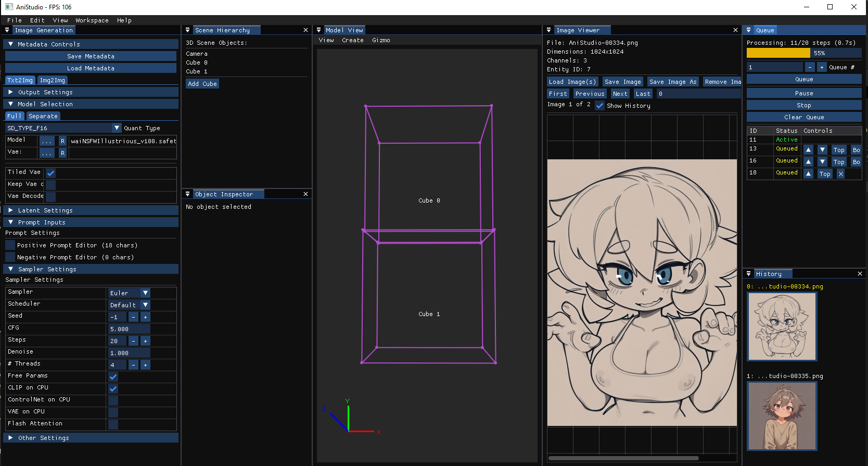
Task: Click the Clear Queue button
Action: (x=804, y=117)
